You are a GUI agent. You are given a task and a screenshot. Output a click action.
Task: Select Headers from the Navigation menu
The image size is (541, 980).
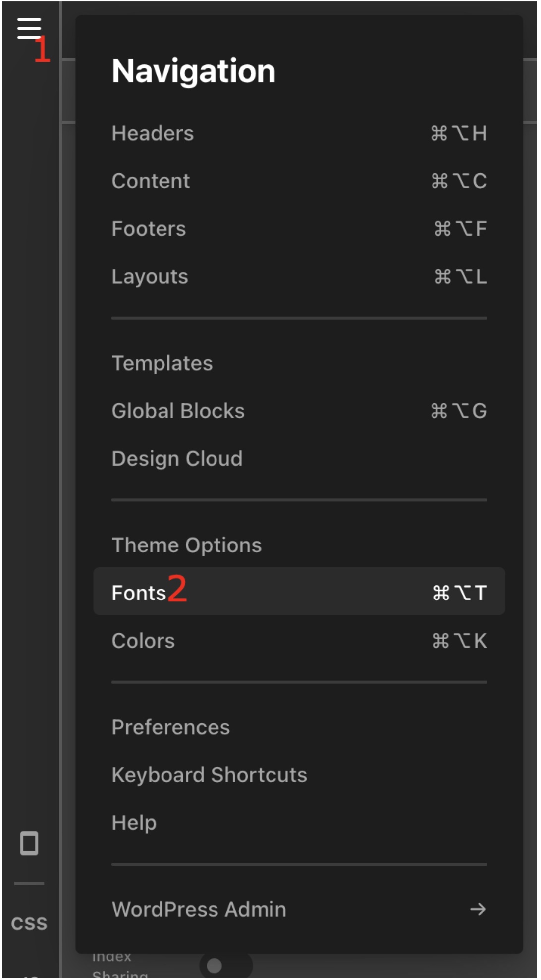299,133
